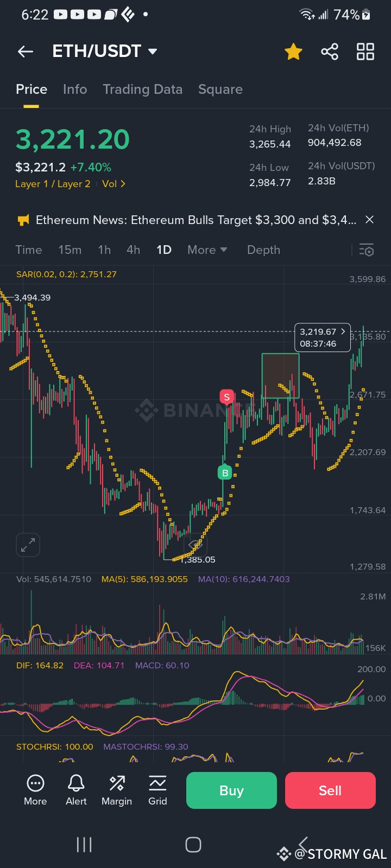The height and width of the screenshot is (868, 391).
Task: Tap the green Buy button
Action: pos(231,790)
